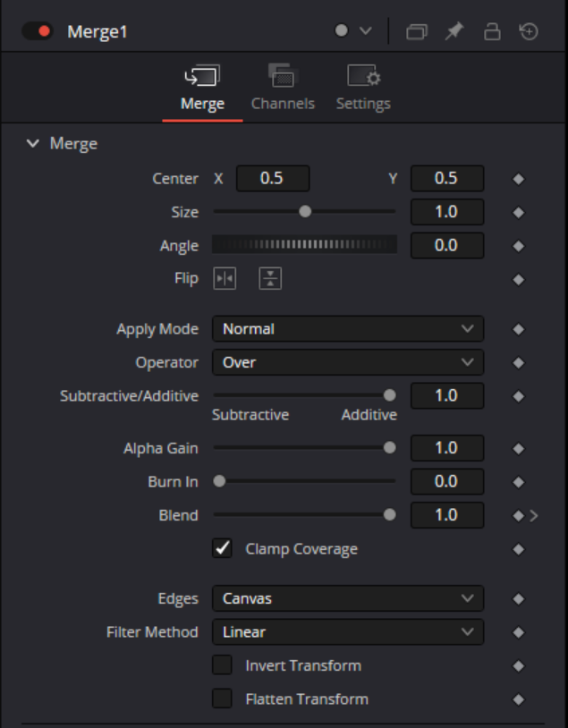Enable the Invert Transform checkbox
This screenshot has height=728, width=568.
(x=222, y=665)
